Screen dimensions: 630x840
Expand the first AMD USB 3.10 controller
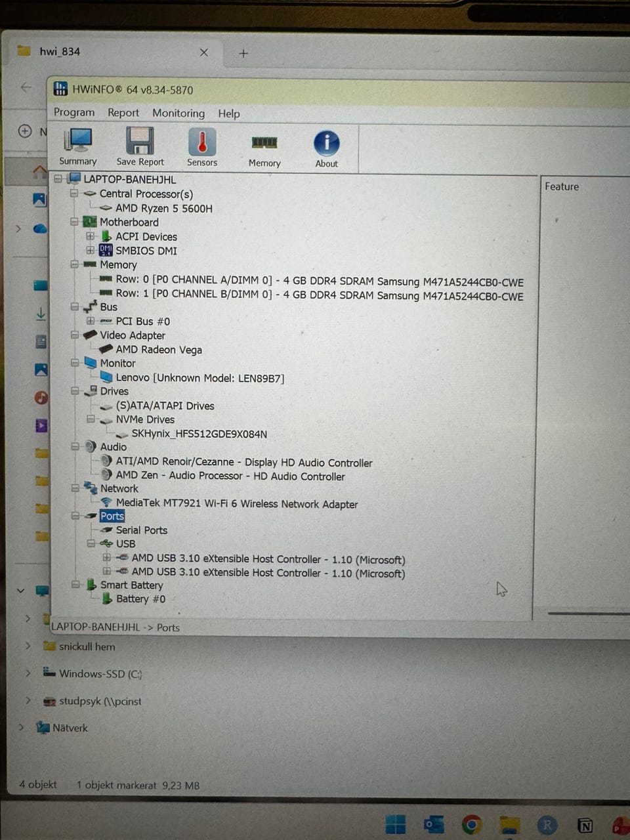coord(107,558)
